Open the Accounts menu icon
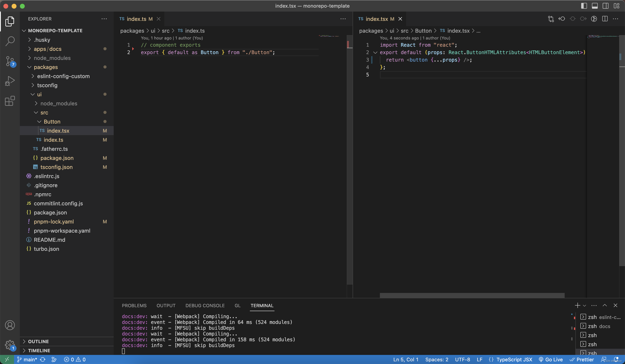This screenshot has width=625, height=364. 10,325
